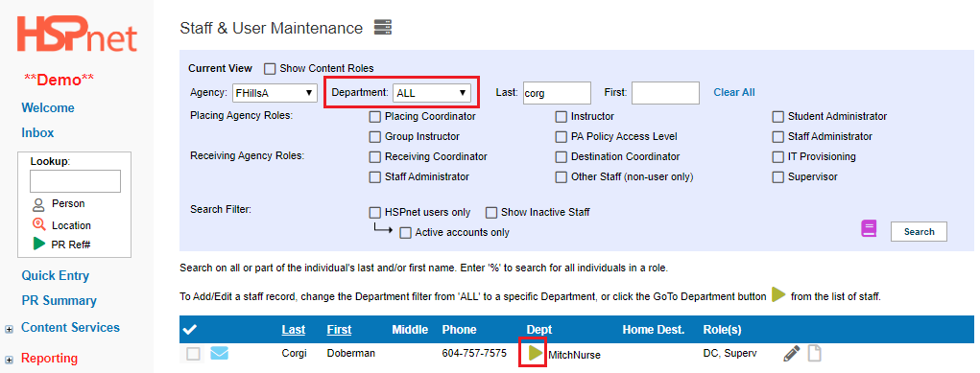This screenshot has width=980, height=373.
Task: Open Content Services menu link
Action: click(x=70, y=328)
